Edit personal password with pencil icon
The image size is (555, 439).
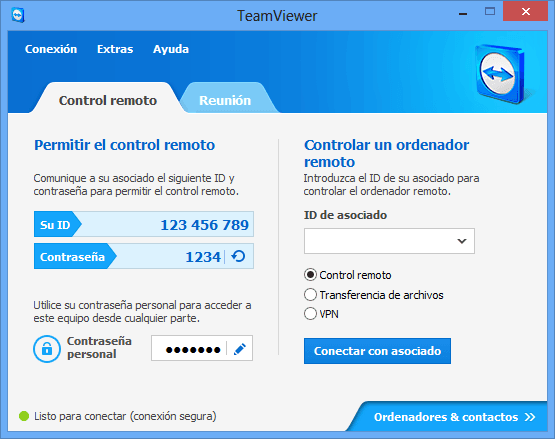click(240, 349)
